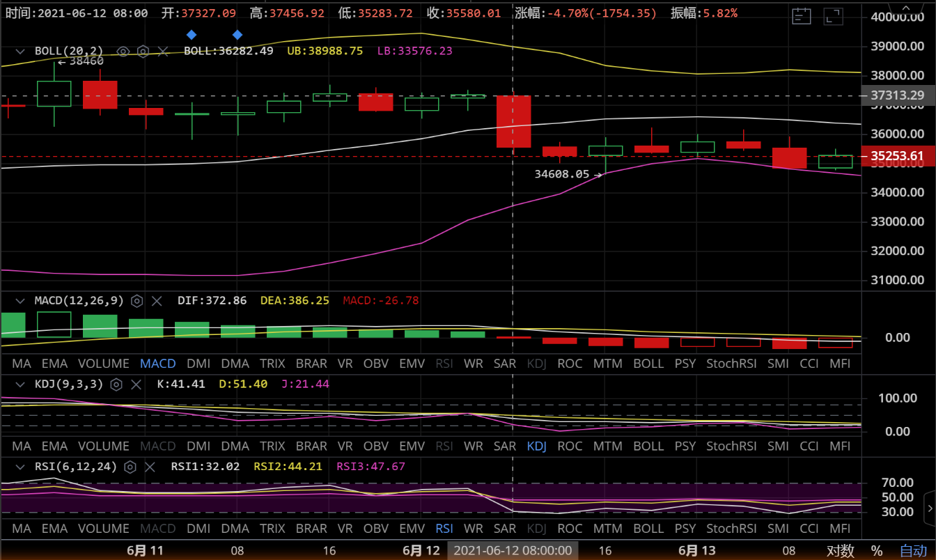Click the UB:38988.75 upper band value

325,51
